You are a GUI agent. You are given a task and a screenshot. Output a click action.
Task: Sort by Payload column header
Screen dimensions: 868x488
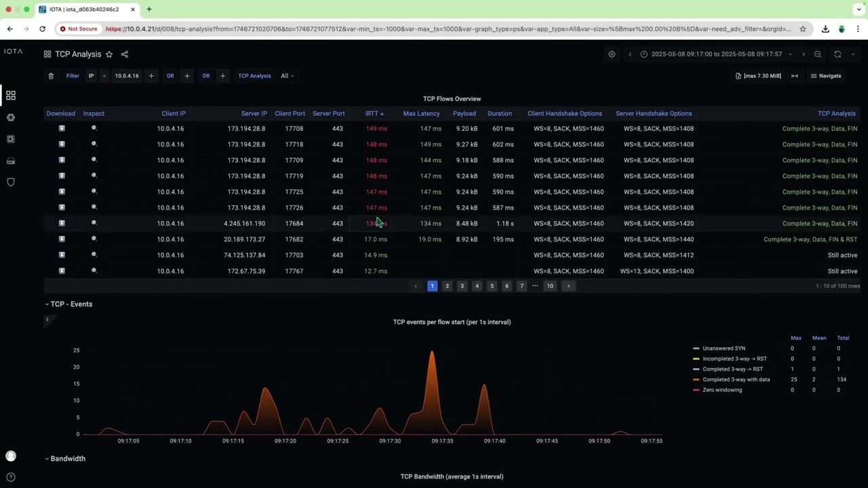tap(465, 113)
